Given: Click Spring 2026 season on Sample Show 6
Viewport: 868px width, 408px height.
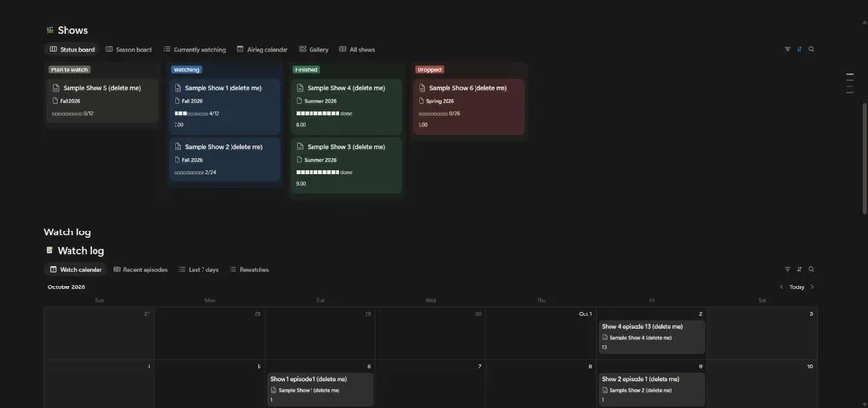Looking at the screenshot, I should pyautogui.click(x=436, y=101).
